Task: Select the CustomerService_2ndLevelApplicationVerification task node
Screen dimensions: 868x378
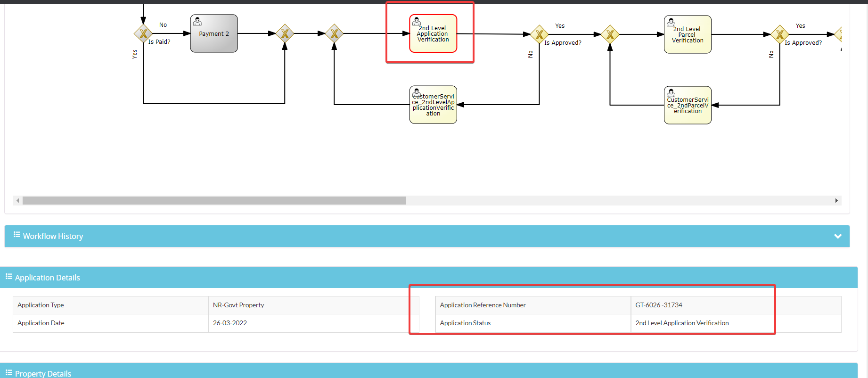Action: click(433, 105)
